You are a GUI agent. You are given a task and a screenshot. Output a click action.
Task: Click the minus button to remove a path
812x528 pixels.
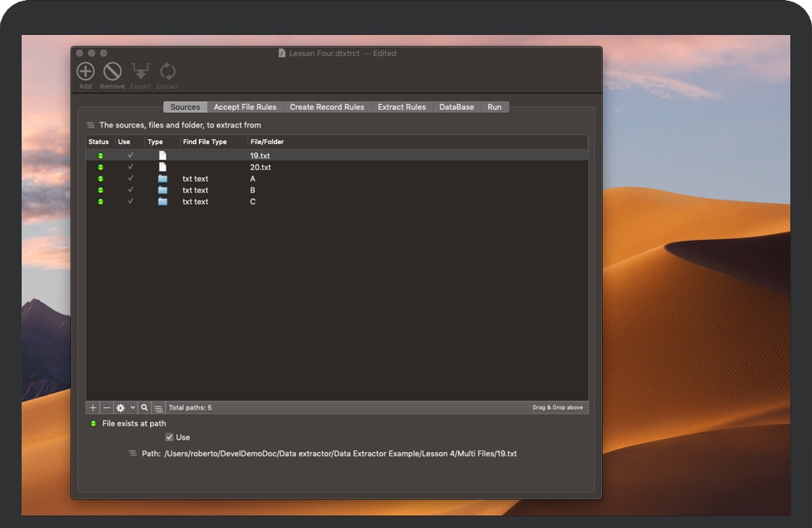coord(106,407)
